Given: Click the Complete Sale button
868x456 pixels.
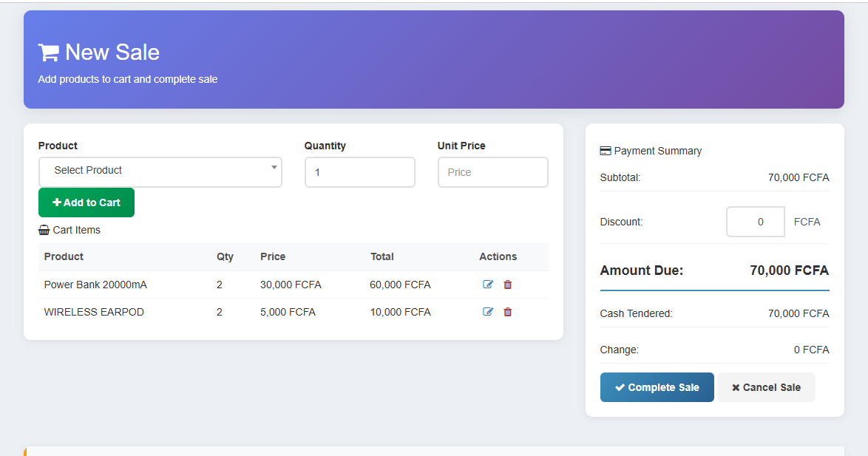Looking at the screenshot, I should pos(657,387).
